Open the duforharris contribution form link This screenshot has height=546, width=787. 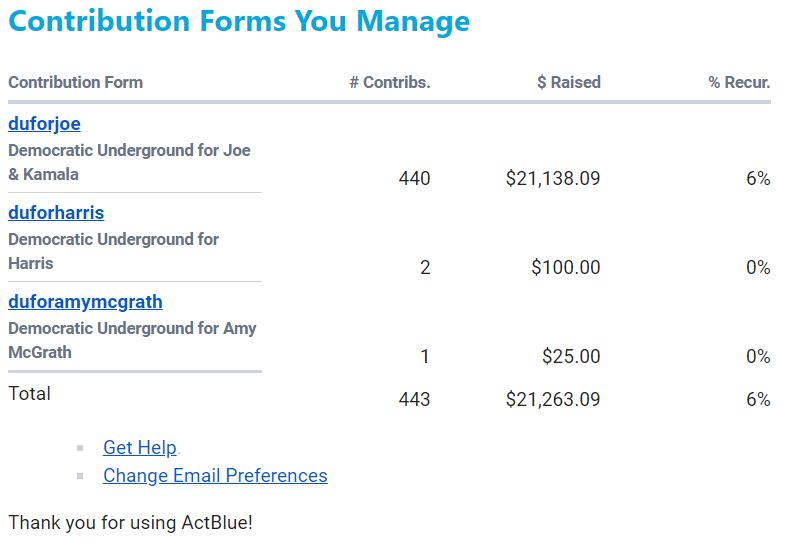point(56,212)
